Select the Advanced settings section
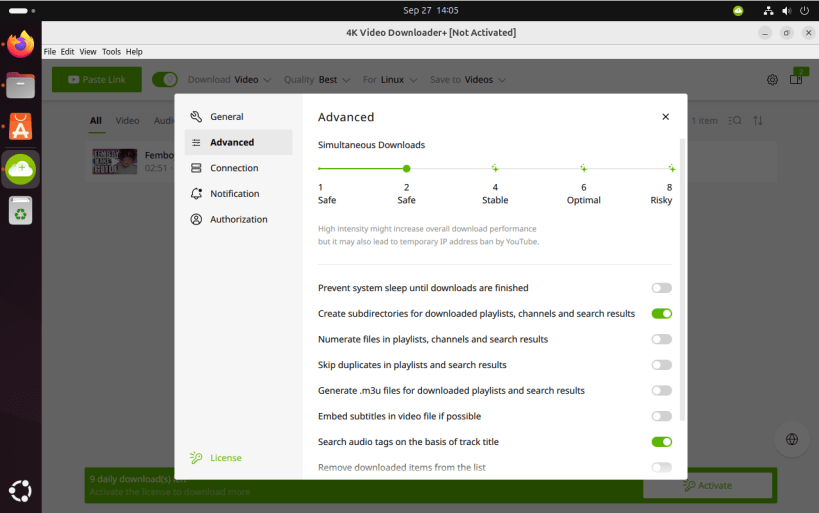Screen dimensions: 819x513 [238, 142]
